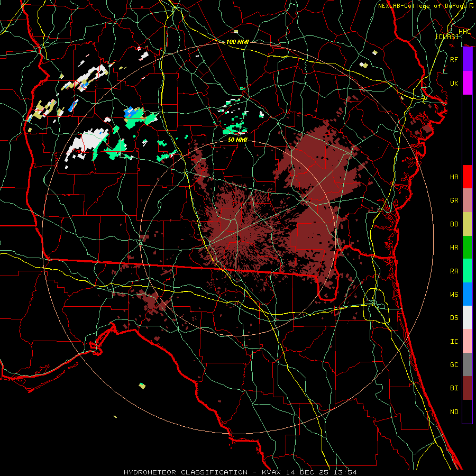Click the BD yellow legend swatch

[467, 224]
